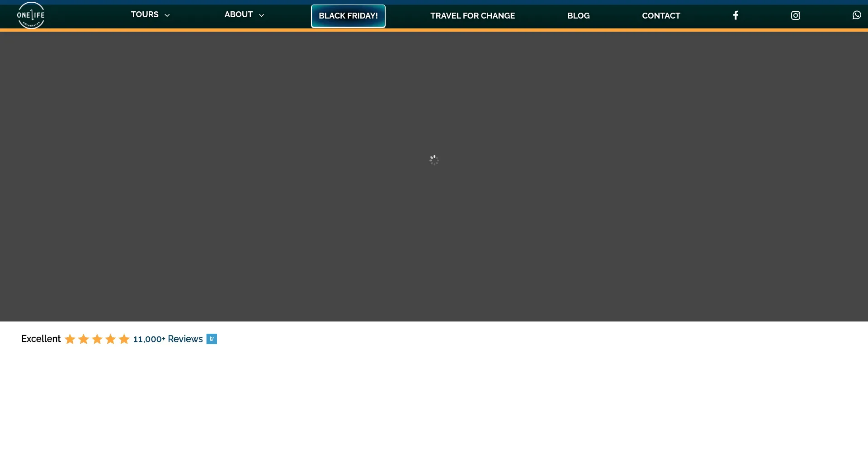Open the Travel For Change link
The image size is (868, 449).
point(472,16)
